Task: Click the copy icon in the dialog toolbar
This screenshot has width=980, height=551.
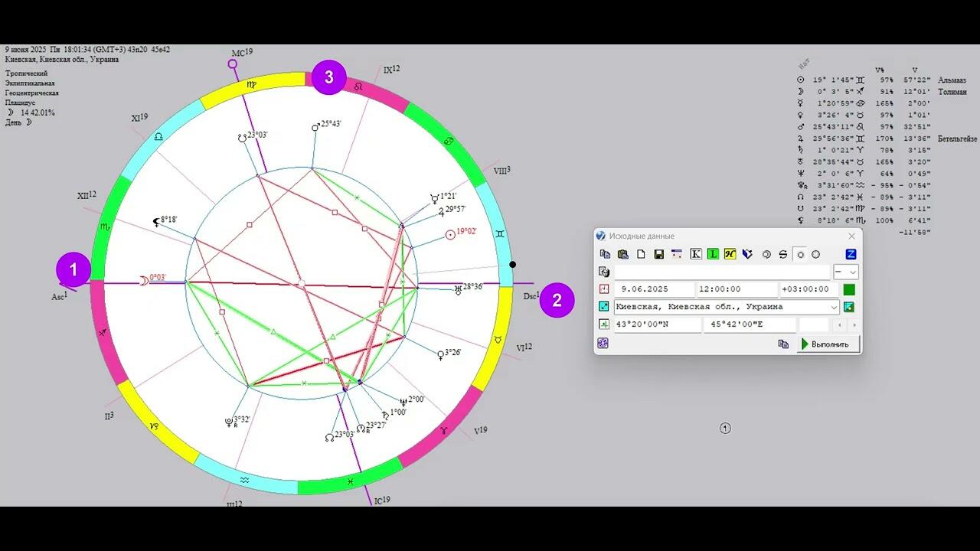Action: 605,254
